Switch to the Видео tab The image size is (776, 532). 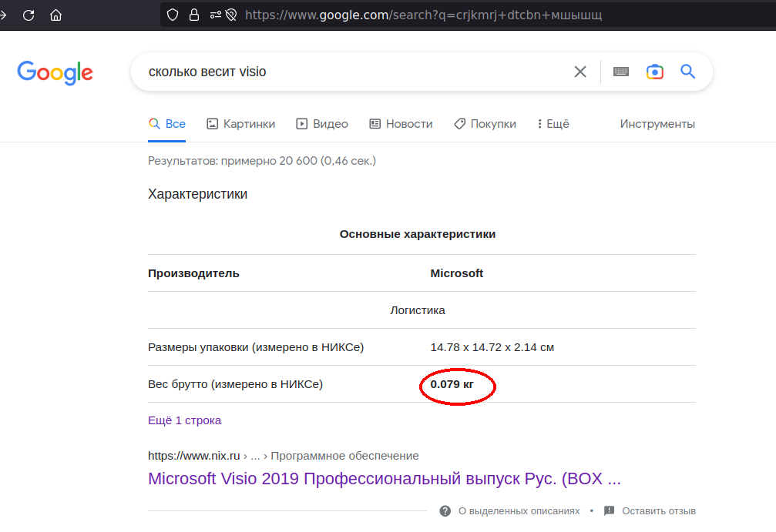tap(321, 124)
